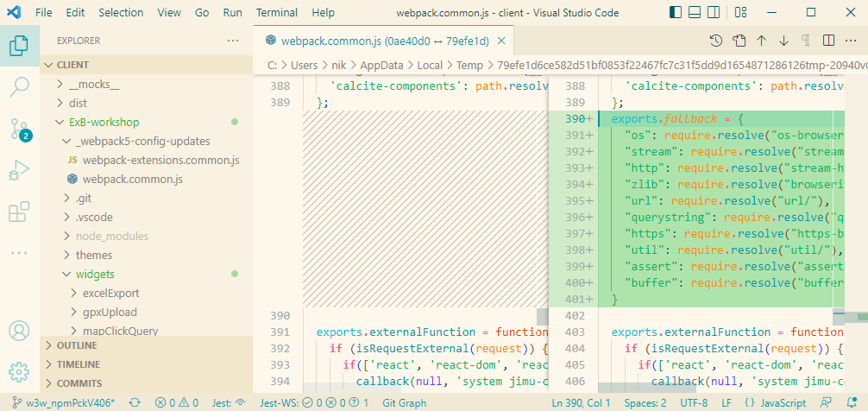
Task: Open webpack.common.js in the explorer tree
Action: point(147,179)
